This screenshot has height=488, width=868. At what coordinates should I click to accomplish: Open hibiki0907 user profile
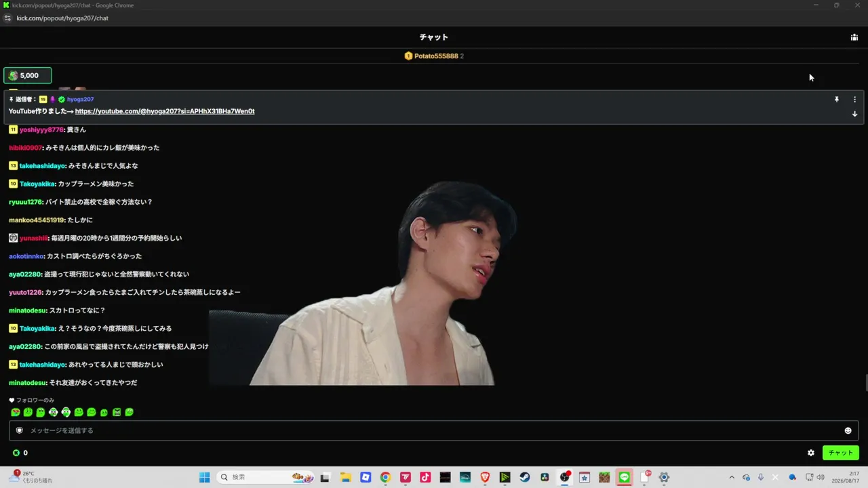tap(26, 148)
